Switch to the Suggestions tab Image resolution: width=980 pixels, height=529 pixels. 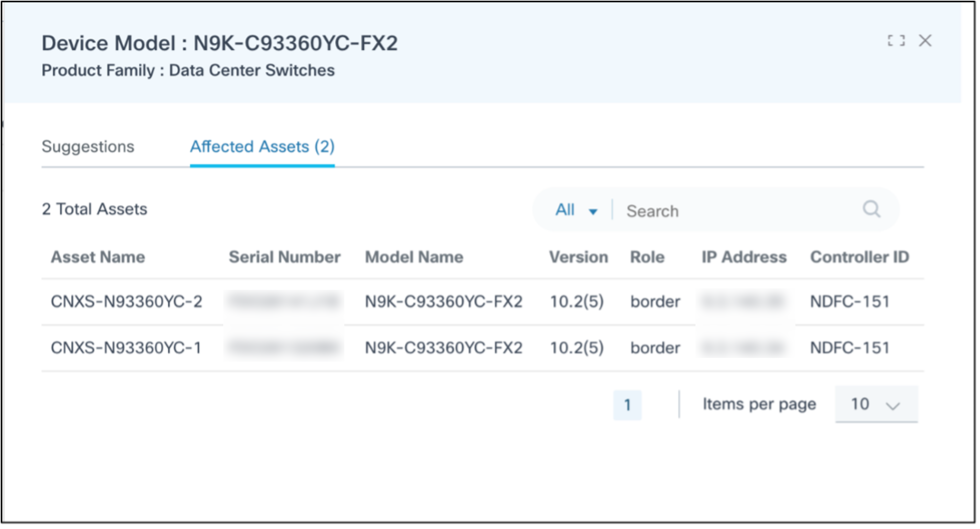(88, 147)
